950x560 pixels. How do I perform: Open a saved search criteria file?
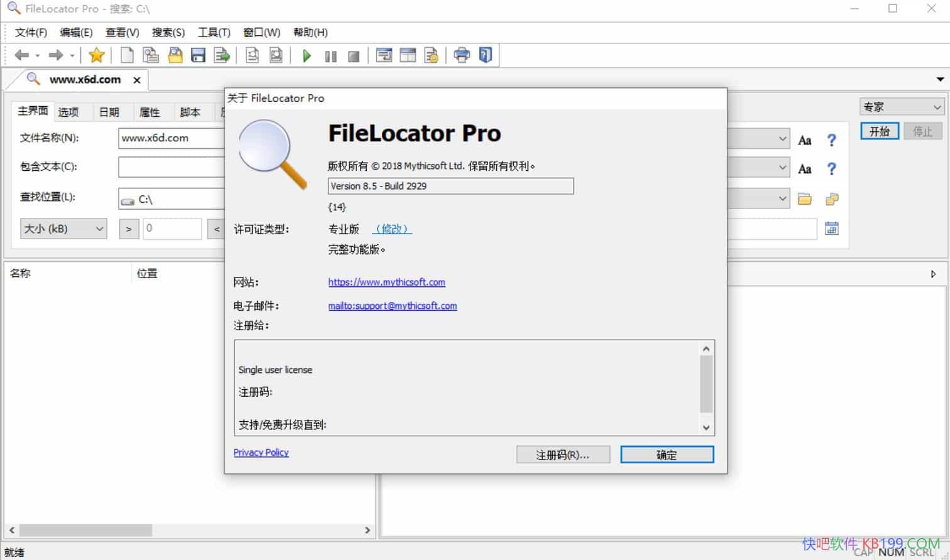pyautogui.click(x=175, y=55)
